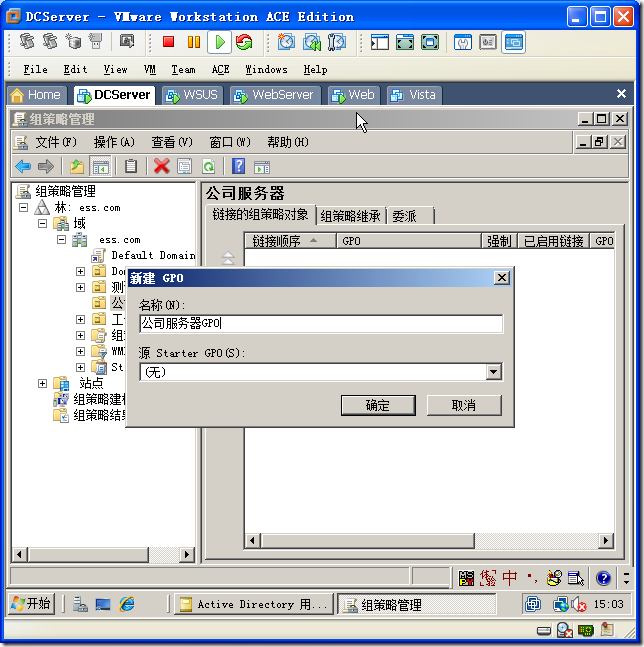
Task: Click the VMware Power Off red square icon
Action: point(168,42)
